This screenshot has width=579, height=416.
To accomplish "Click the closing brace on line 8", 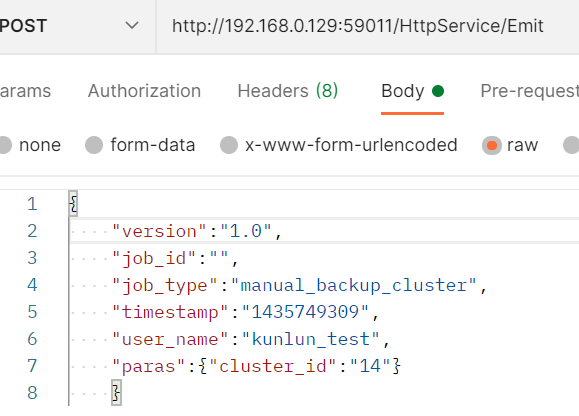I will point(116,392).
